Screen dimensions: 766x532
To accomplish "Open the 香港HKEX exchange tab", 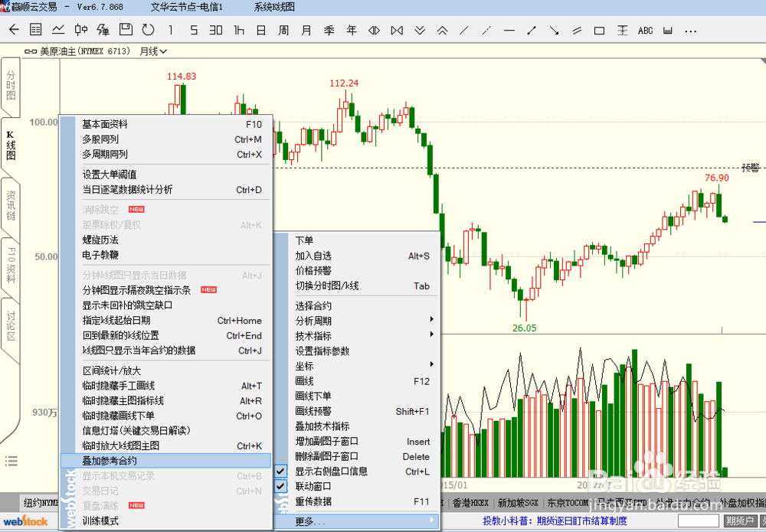I will coord(470,503).
